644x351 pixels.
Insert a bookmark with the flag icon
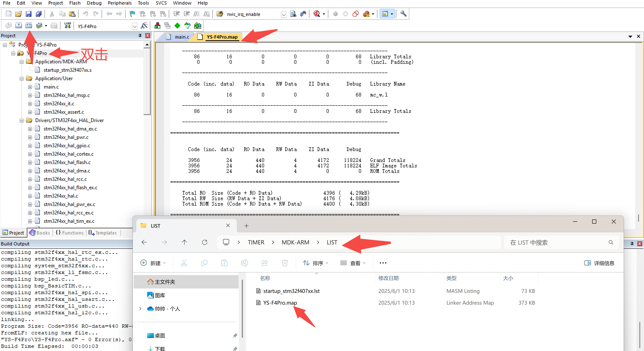(132, 14)
